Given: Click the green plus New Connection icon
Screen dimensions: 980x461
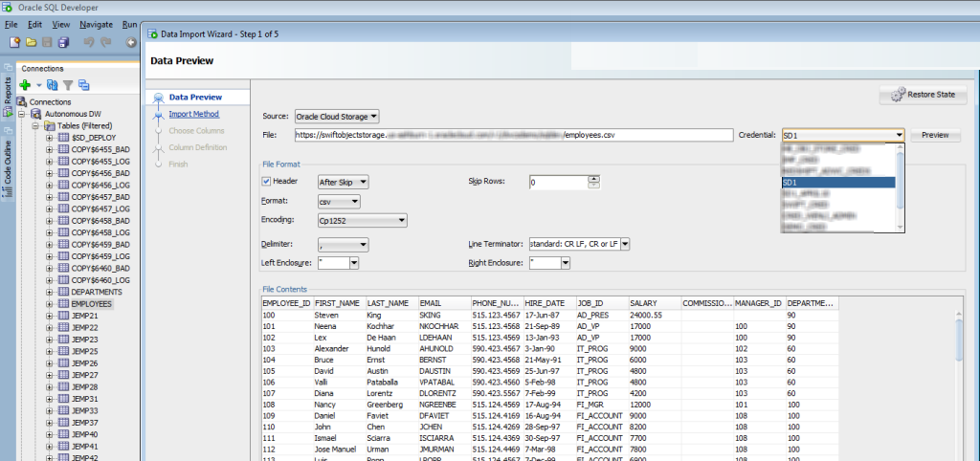Looking at the screenshot, I should pos(25,85).
